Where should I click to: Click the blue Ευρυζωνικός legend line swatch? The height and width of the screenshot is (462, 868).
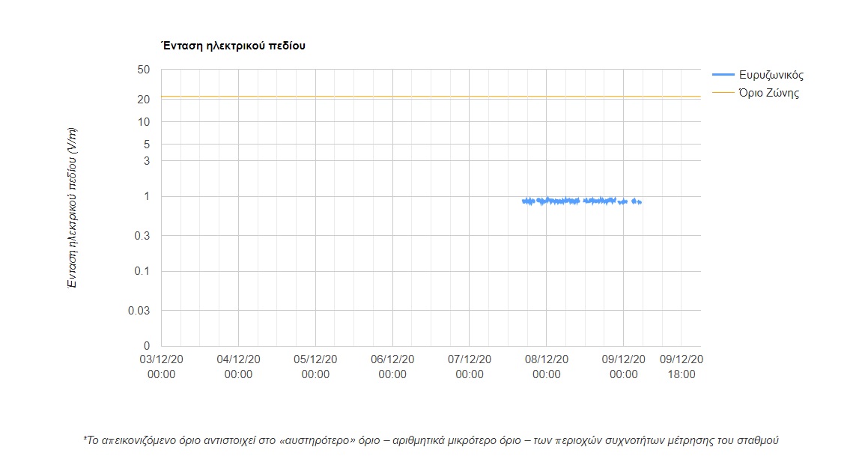click(x=723, y=75)
